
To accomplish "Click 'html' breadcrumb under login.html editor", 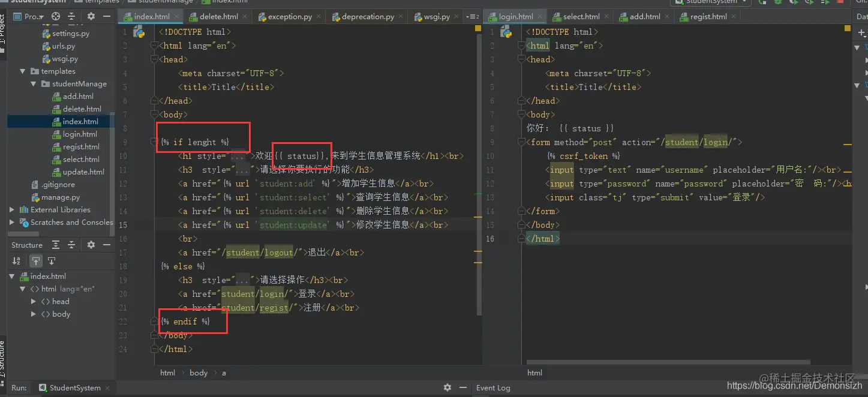I will click(x=534, y=373).
